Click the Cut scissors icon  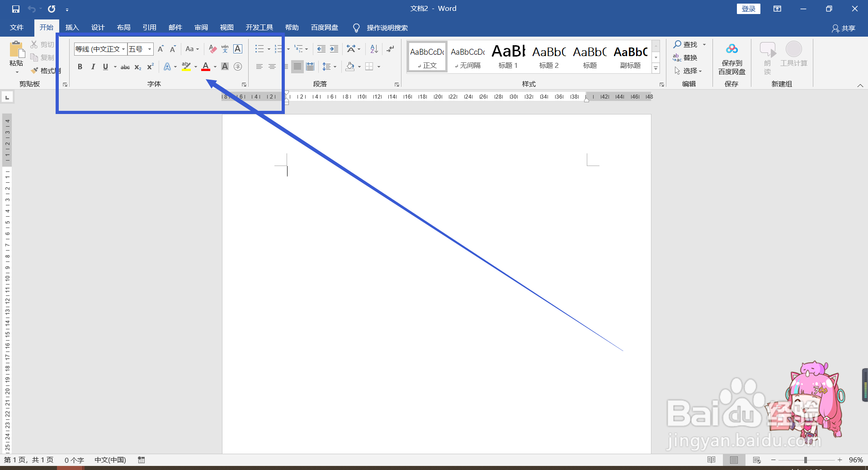coord(34,44)
